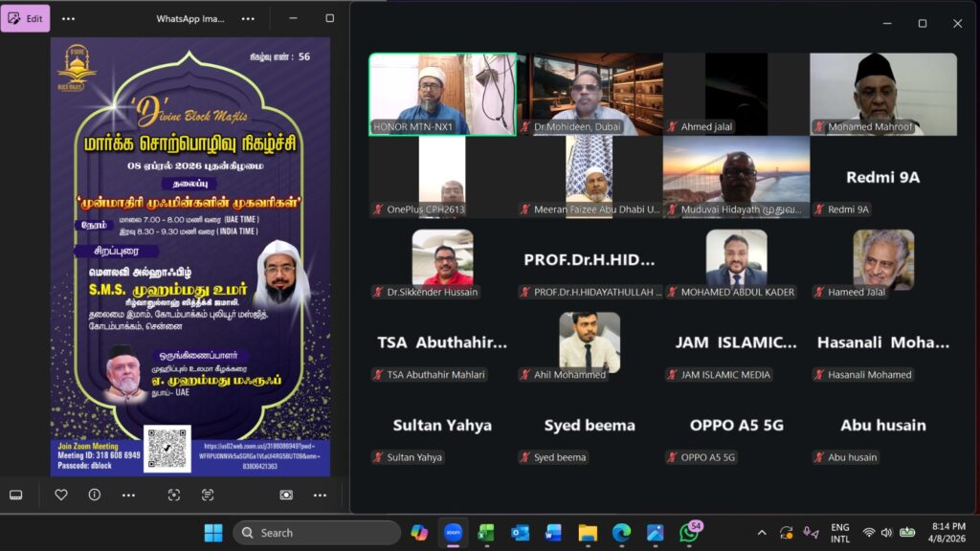Open the more options menu next to Edit
980x551 pixels.
click(68, 18)
